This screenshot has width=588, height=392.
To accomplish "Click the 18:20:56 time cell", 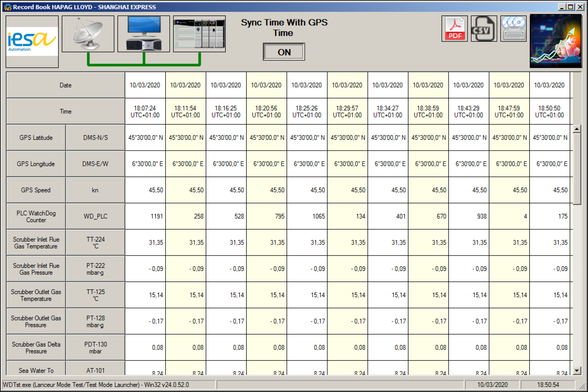I will tap(266, 111).
